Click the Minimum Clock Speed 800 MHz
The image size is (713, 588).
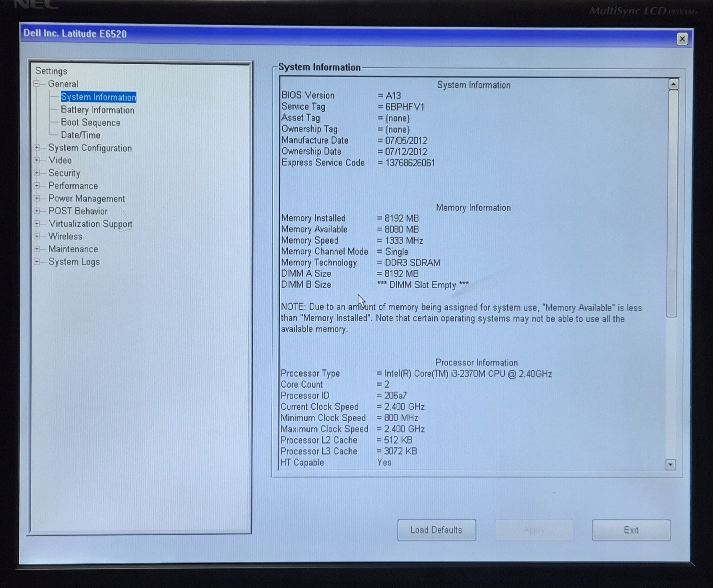coord(401,418)
